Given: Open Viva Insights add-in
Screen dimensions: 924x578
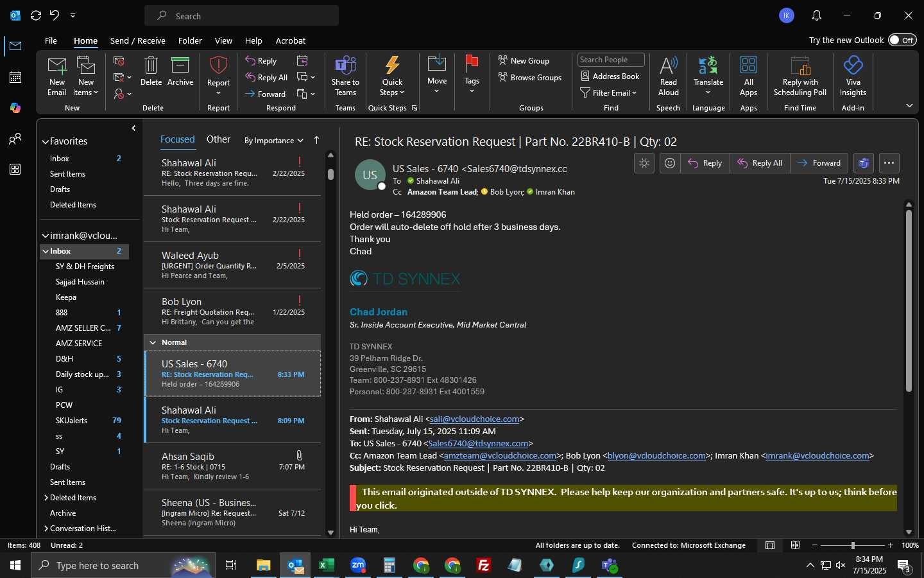Looking at the screenshot, I should pos(853,66).
